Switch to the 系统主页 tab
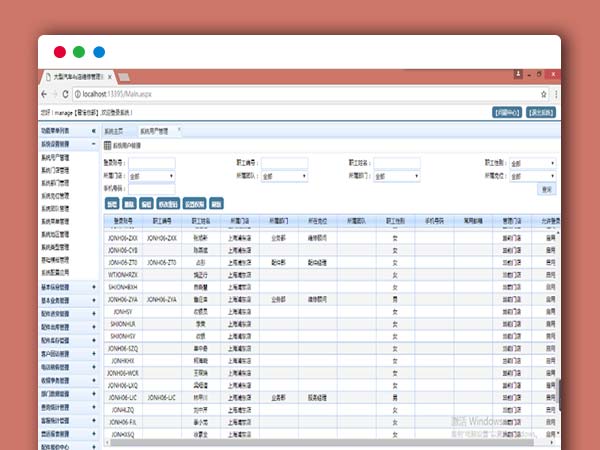The height and width of the screenshot is (450, 600). point(116,131)
